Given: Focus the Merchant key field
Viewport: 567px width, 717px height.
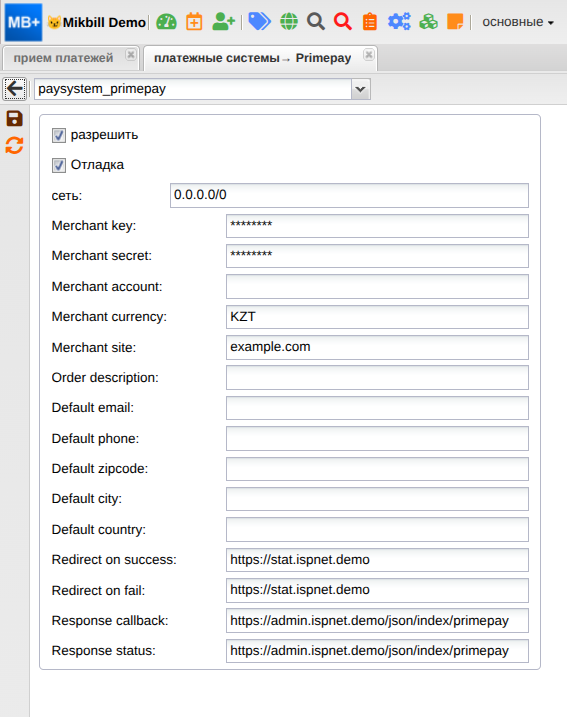Looking at the screenshot, I should [x=377, y=226].
